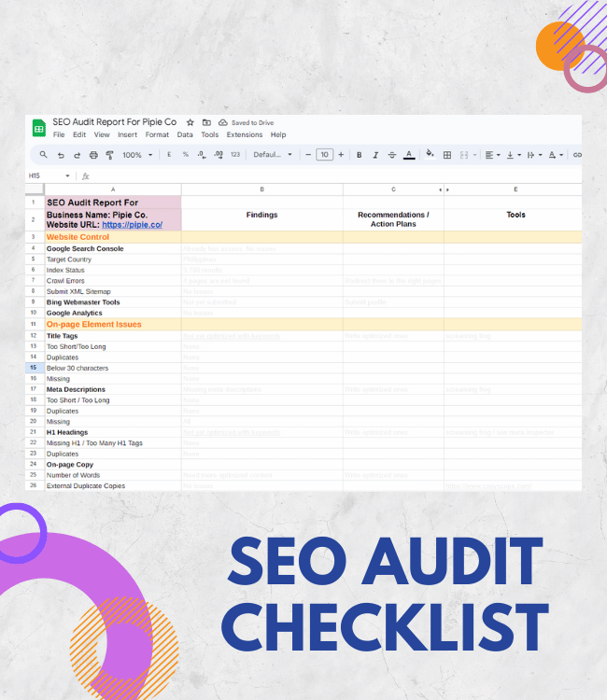
Task: Open the File menu
Action: tap(59, 134)
